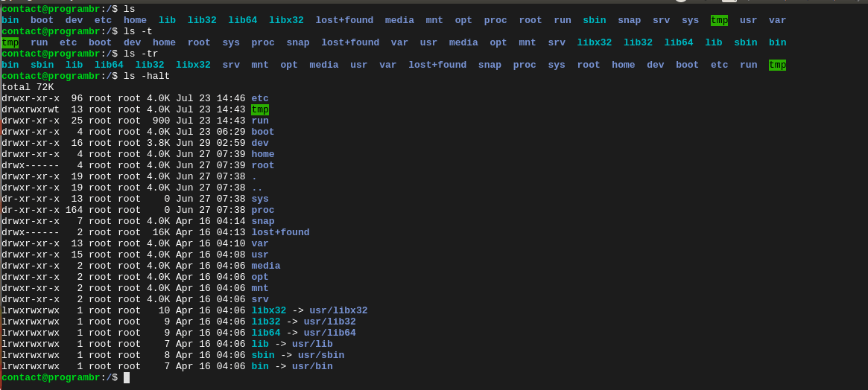Click the symlink target 'usr/sbin'
Screen dimensions: 868x390
(321, 355)
